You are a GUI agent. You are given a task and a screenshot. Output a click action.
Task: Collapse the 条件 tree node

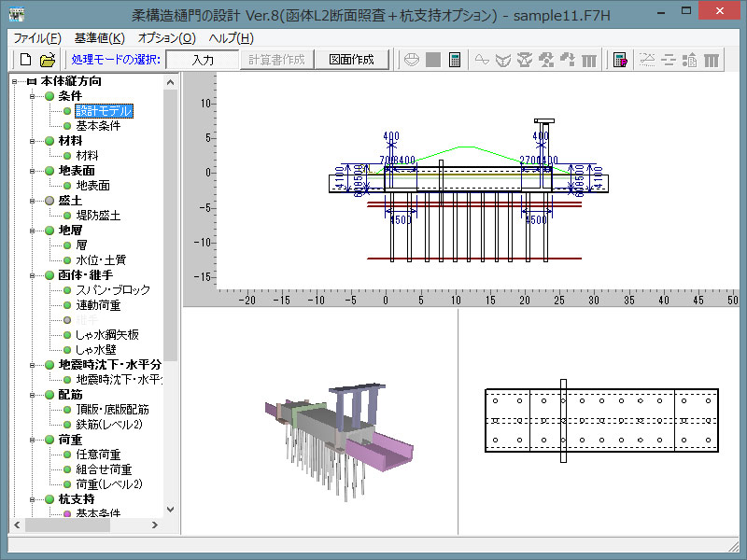pyautogui.click(x=32, y=96)
